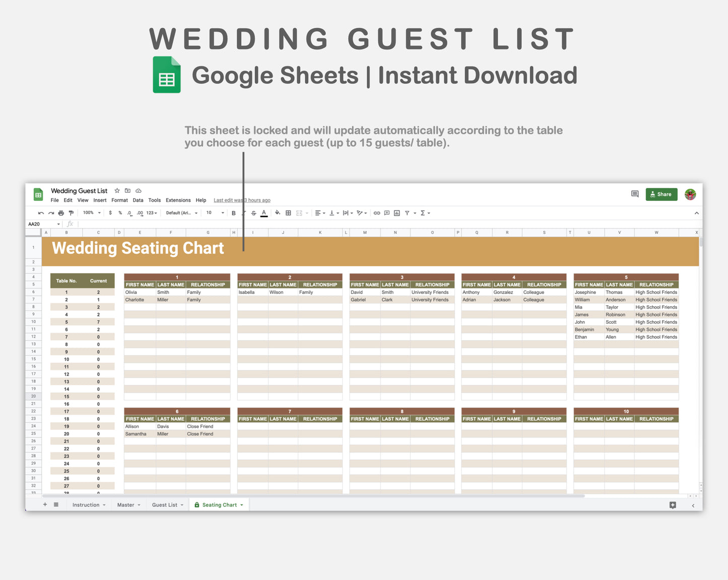Star the Wedding Guest List spreadsheet
The height and width of the screenshot is (580, 728).
click(x=116, y=191)
